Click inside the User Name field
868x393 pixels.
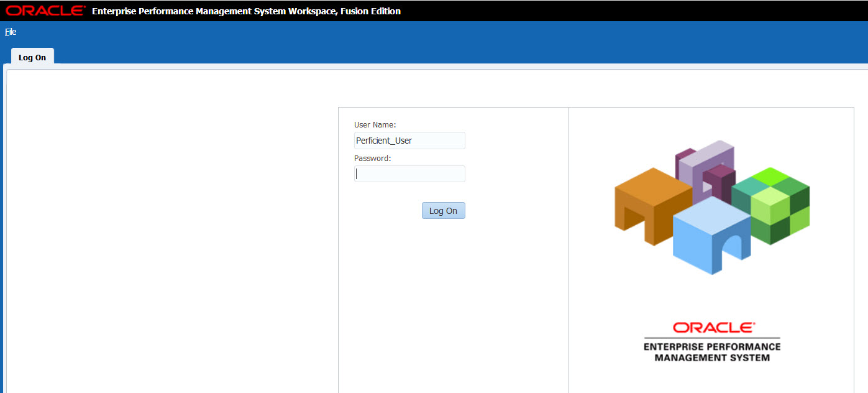[409, 141]
